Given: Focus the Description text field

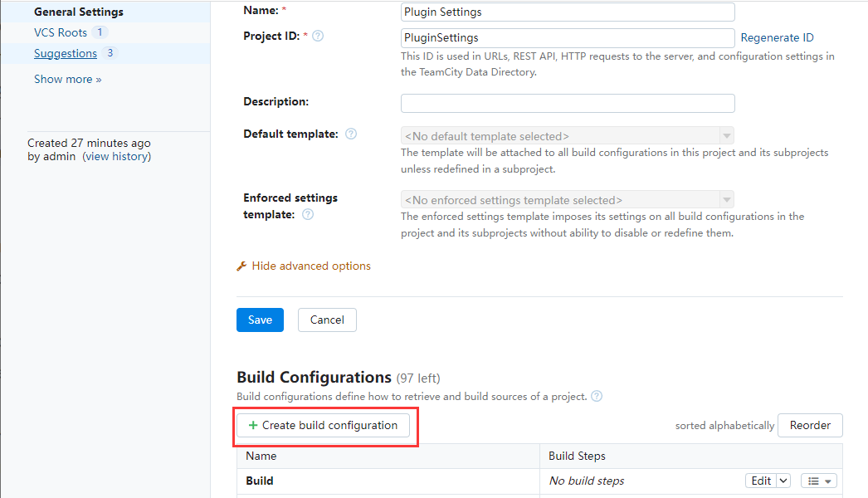Looking at the screenshot, I should [x=568, y=103].
